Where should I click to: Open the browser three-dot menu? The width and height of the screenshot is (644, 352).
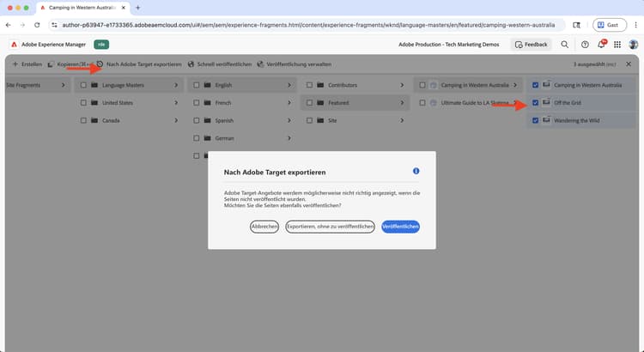click(635, 25)
